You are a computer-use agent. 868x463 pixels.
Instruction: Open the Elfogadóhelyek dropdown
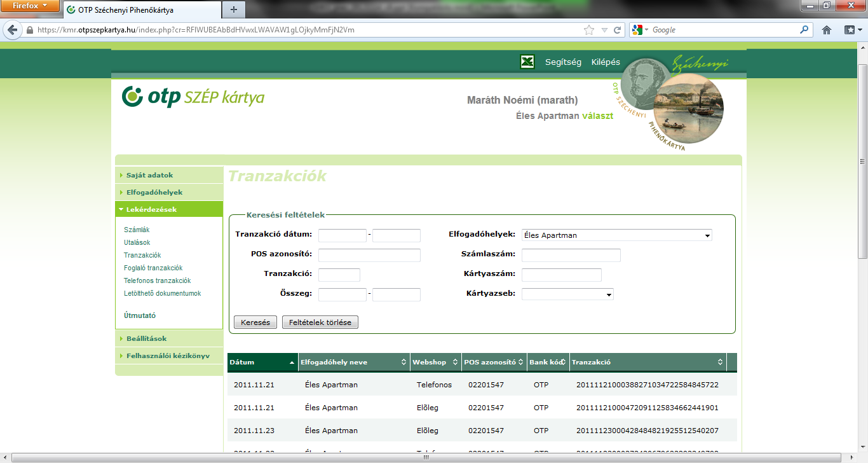click(617, 235)
